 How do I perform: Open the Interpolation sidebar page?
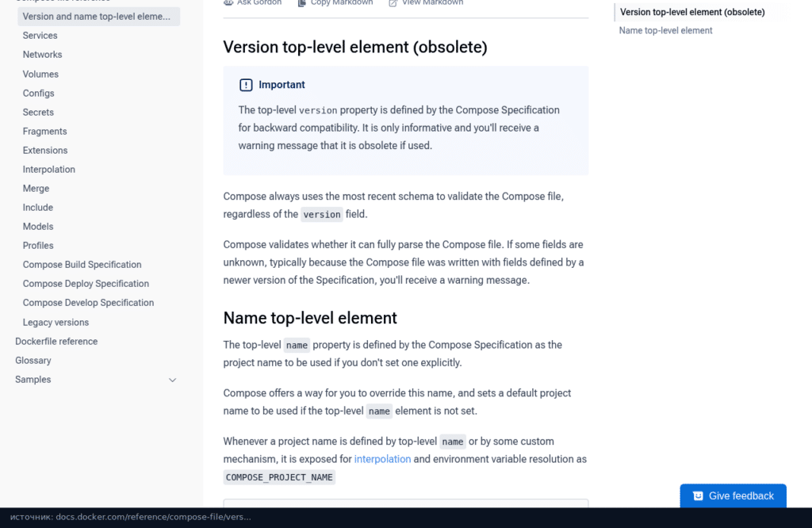pyautogui.click(x=48, y=170)
